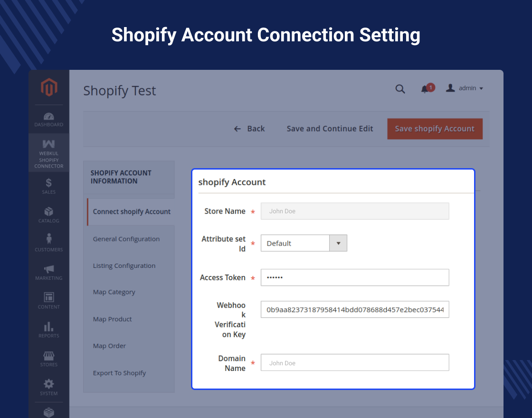Click the search magnifier icon

click(400, 89)
